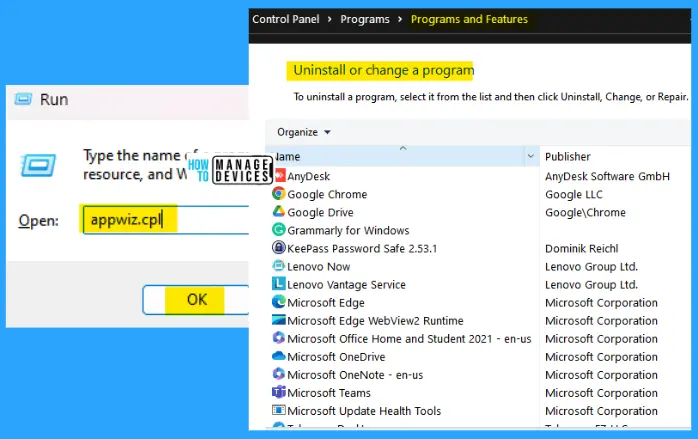Image resolution: width=698 pixels, height=439 pixels.
Task: Click Microsoft Corporation beside Microsoft Teams
Action: click(601, 393)
